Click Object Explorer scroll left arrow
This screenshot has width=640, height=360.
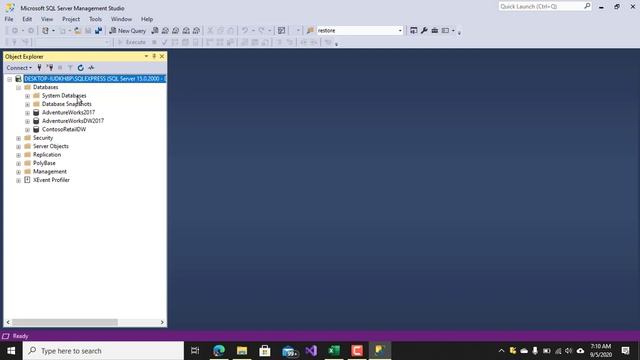point(8,322)
